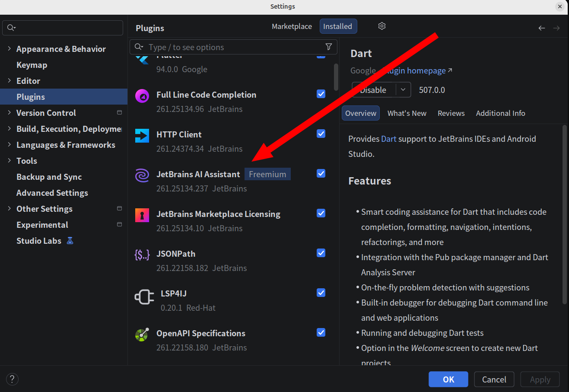Click the JetBrains Marketplace Licensing icon

[142, 215]
